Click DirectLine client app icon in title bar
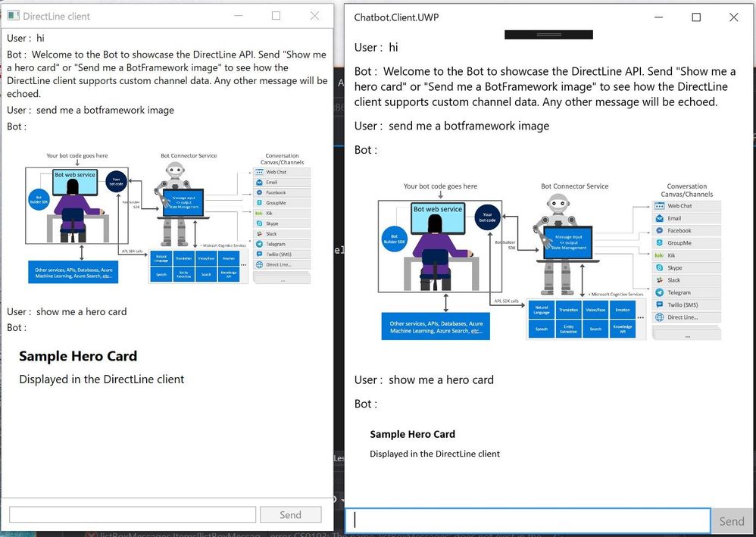Viewport: 756px width, 537px height. pos(13,15)
